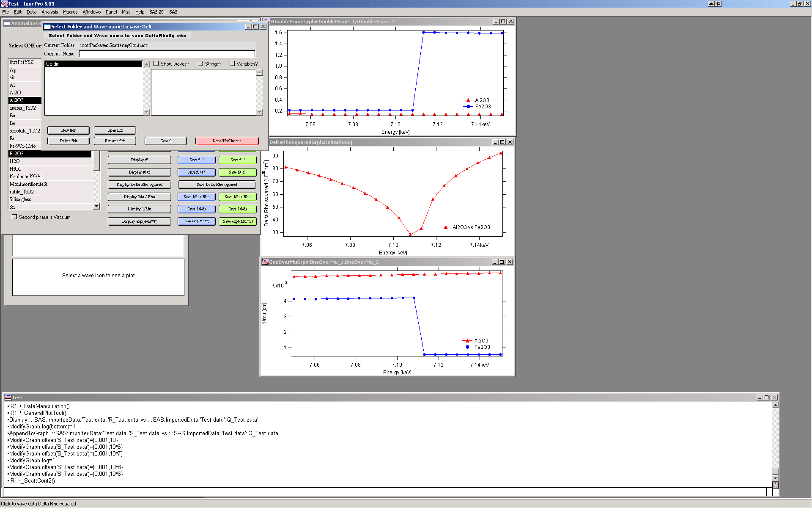Click OneOverMuGrph window graph icon
Screen dimensions: 812x508
coord(265,262)
